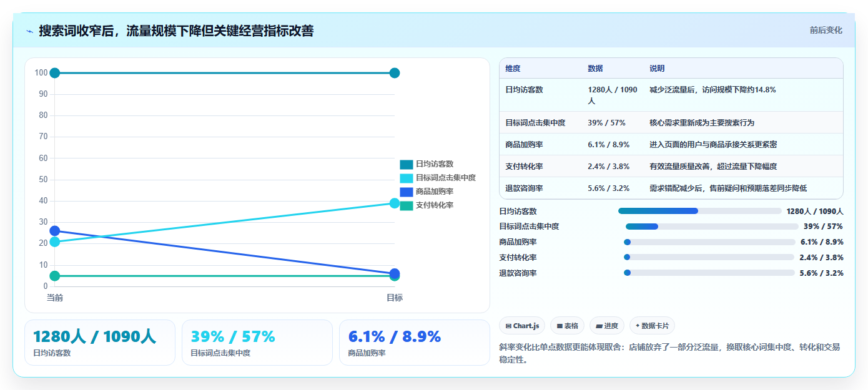Viewport: 868px width, 390px height.
Task: Click 日均访客数 data point at 目标
Action: pyautogui.click(x=395, y=73)
